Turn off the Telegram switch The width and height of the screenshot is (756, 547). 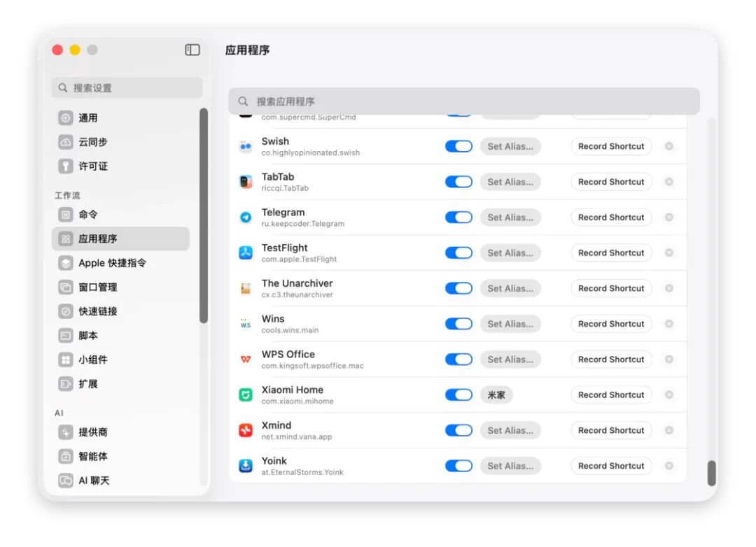point(458,218)
